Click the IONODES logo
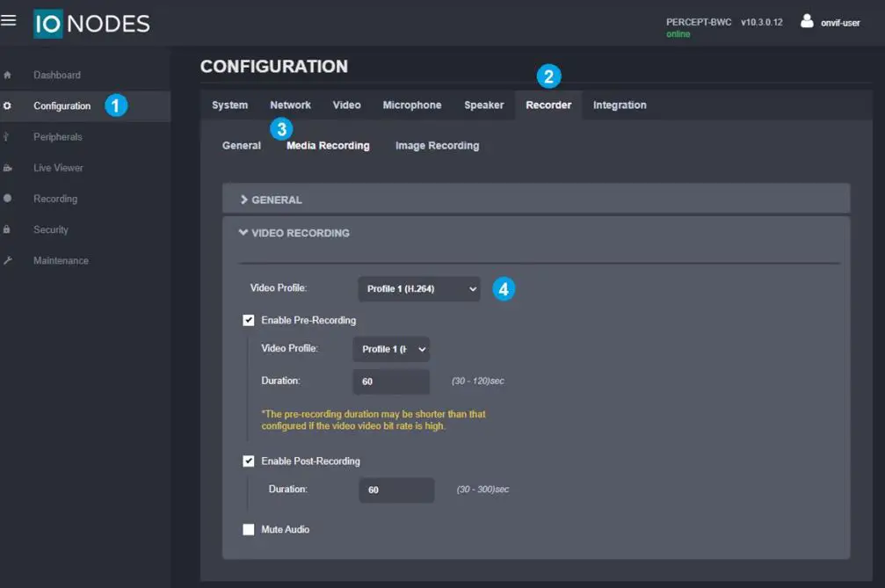Screen dimensions: 885x588 [91, 24]
